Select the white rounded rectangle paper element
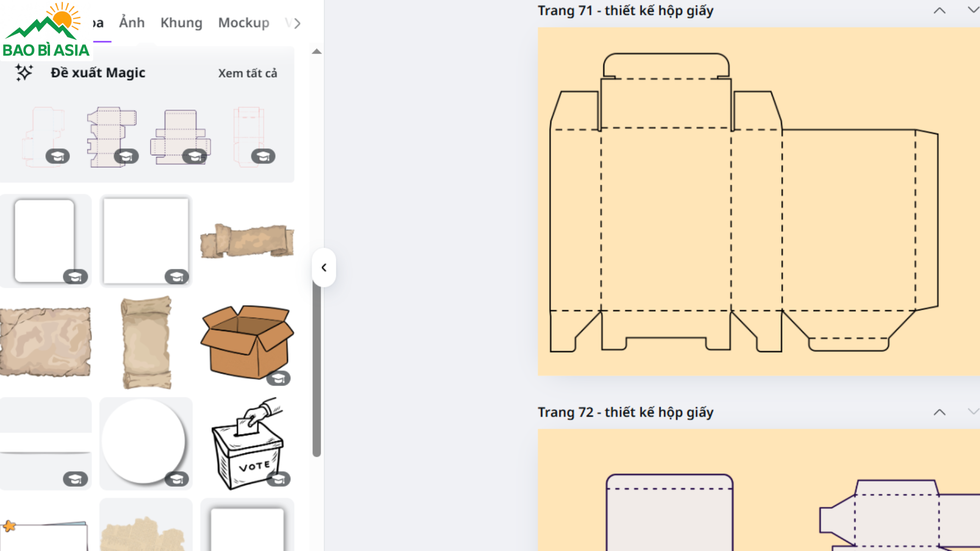The width and height of the screenshot is (980, 551). click(44, 240)
